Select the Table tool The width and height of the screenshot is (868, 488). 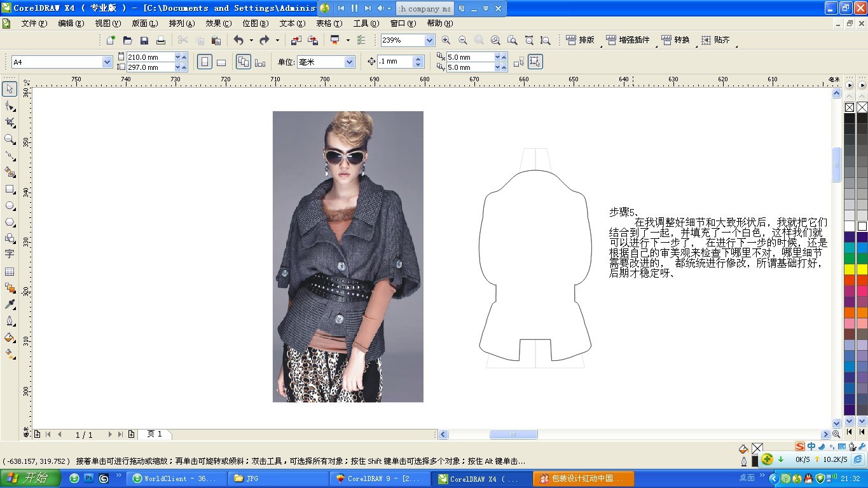[x=10, y=271]
